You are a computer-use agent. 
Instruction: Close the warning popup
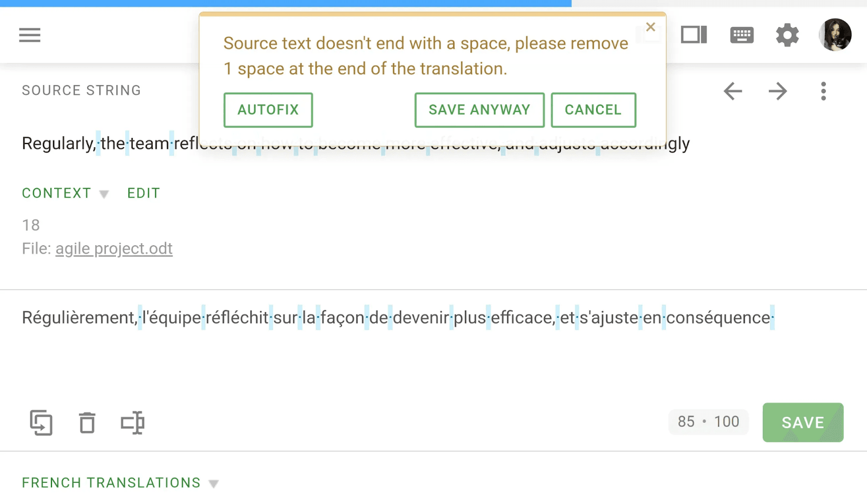pos(651,27)
